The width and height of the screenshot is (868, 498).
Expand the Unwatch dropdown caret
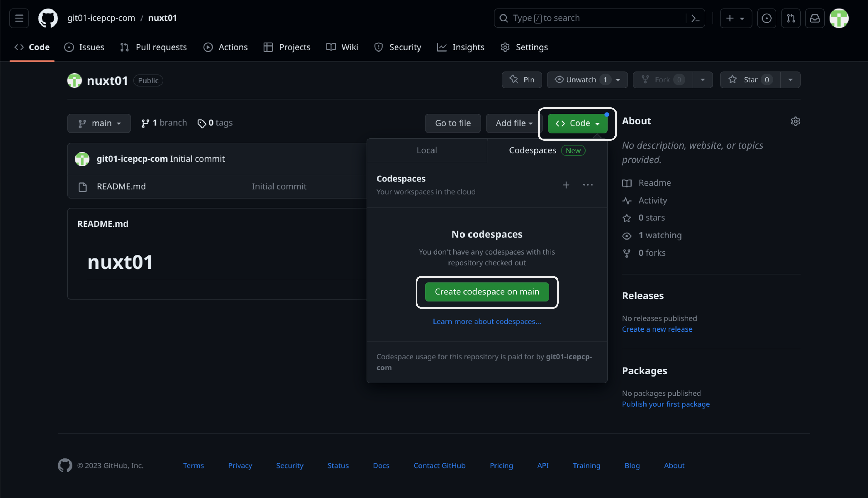click(618, 80)
